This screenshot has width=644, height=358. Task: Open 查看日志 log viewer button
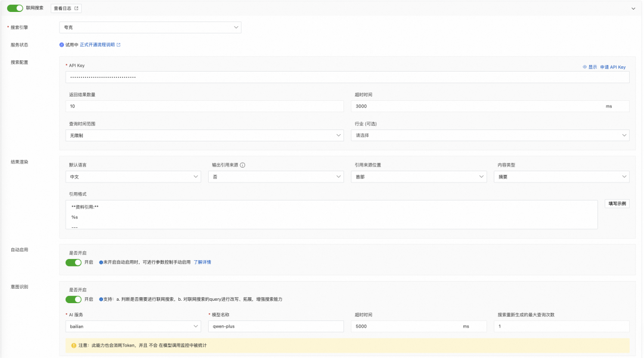pyautogui.click(x=66, y=8)
